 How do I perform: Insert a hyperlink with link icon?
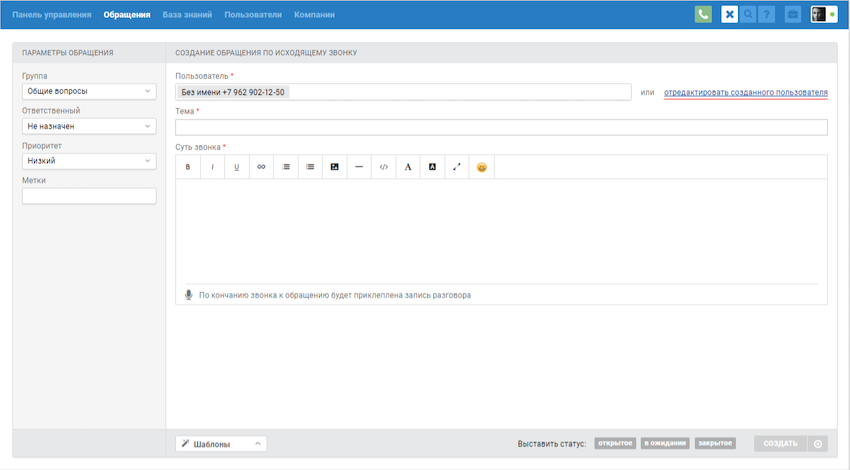point(261,167)
